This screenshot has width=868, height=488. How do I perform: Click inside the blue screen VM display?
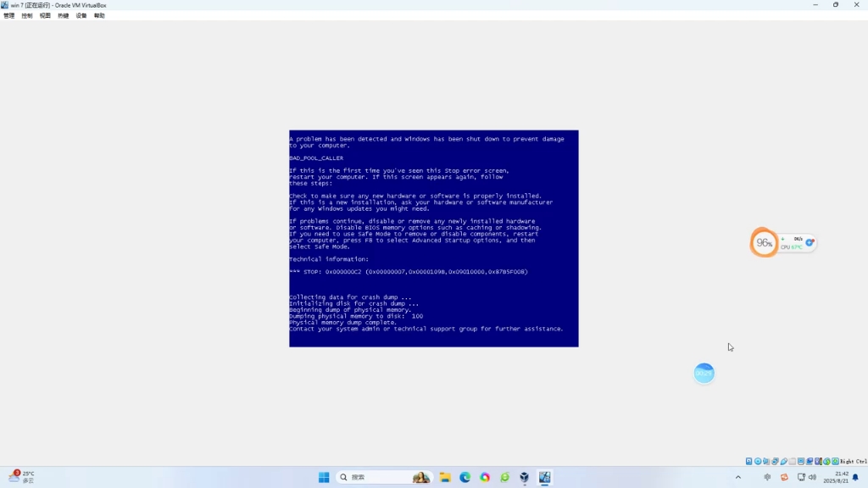433,238
